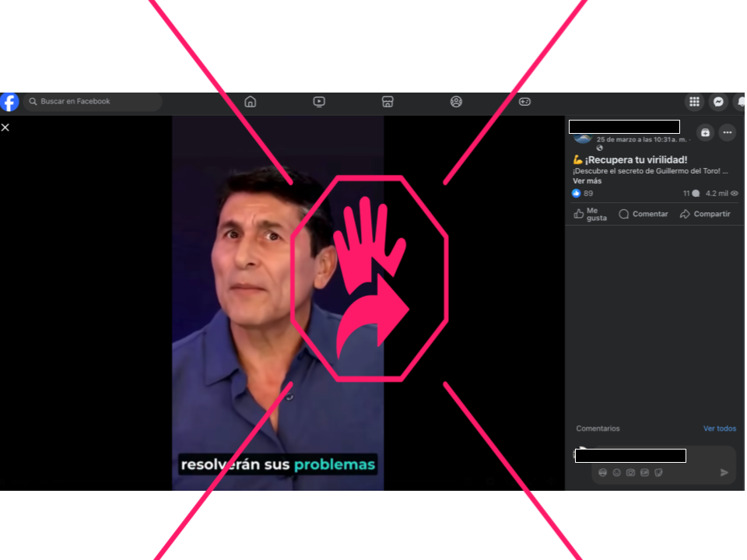
Task: Click Ver todos comments link
Action: [x=719, y=429]
